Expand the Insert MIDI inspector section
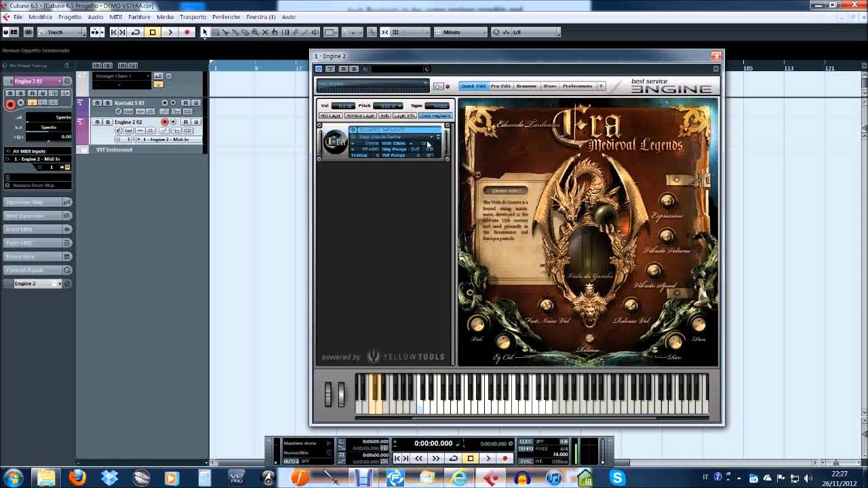The image size is (868, 488). pos(38,229)
